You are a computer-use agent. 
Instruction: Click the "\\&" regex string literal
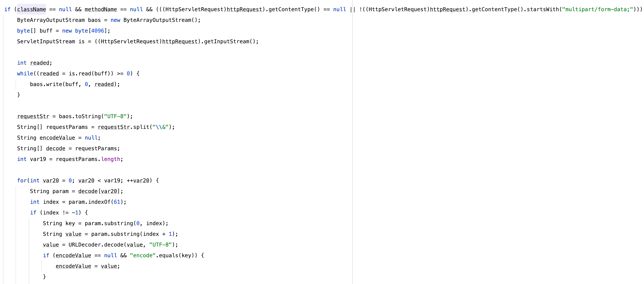(161, 127)
